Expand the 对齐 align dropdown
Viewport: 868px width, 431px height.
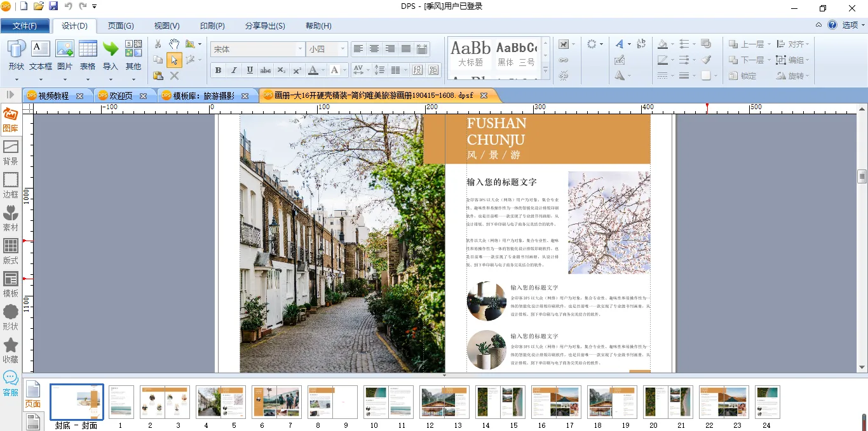[794, 44]
